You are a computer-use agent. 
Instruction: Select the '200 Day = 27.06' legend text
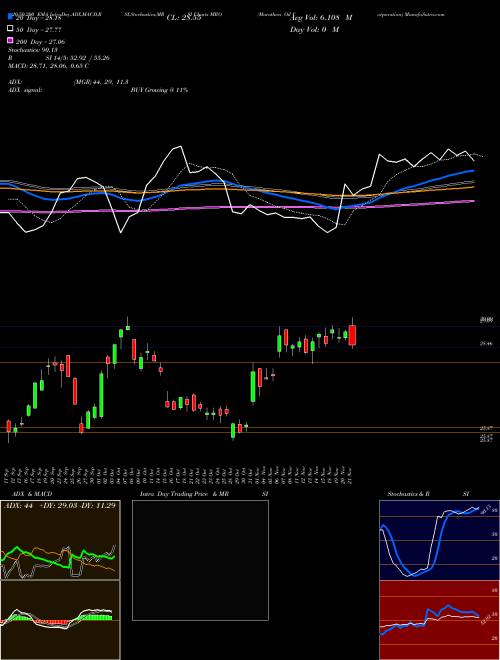tap(40, 42)
